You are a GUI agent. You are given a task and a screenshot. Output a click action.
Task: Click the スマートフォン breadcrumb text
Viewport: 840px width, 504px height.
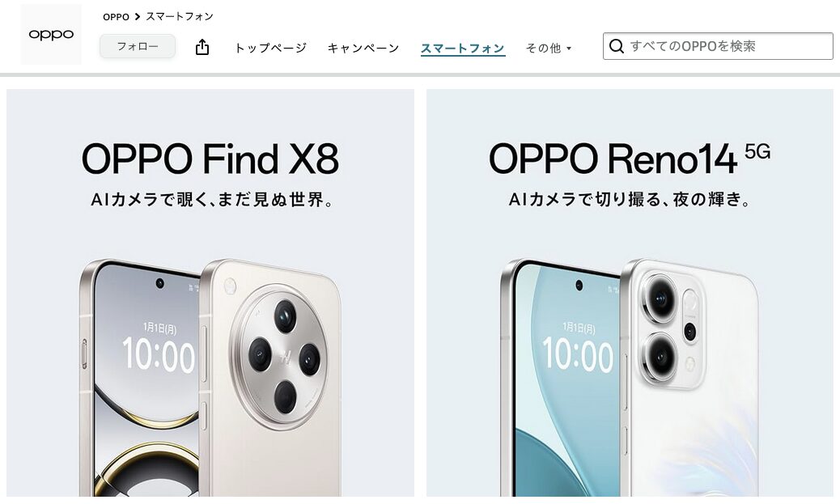pyautogui.click(x=180, y=17)
